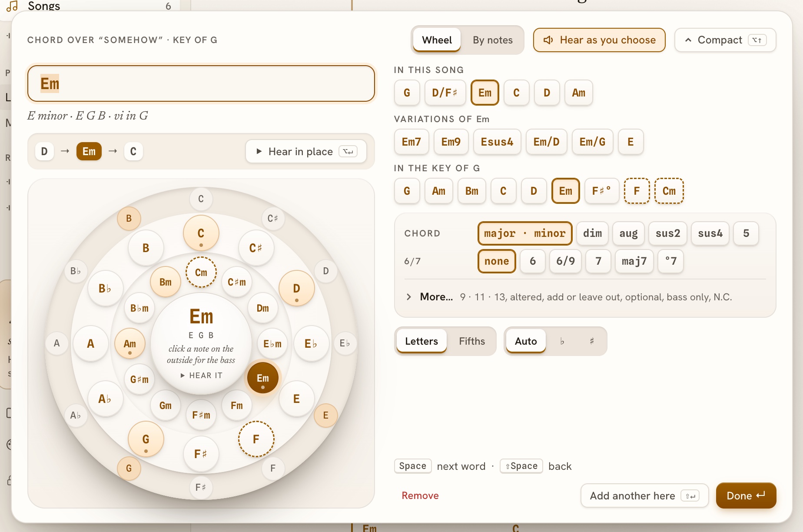This screenshot has height=532, width=803.
Task: Select the sharp symbol accidental option
Action: [591, 341]
